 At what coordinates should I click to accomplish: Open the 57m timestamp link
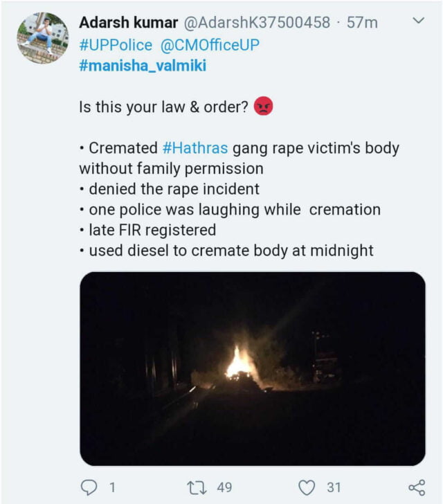tap(362, 22)
